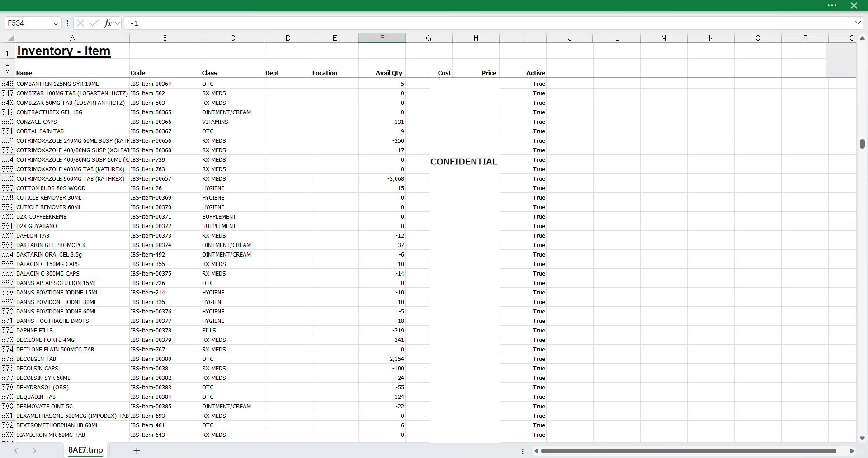Switch to the 8AE7.tmp sheet tab

click(x=85, y=450)
